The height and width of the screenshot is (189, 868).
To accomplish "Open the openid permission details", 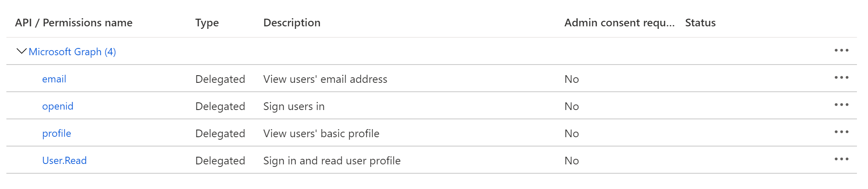I will click(57, 106).
